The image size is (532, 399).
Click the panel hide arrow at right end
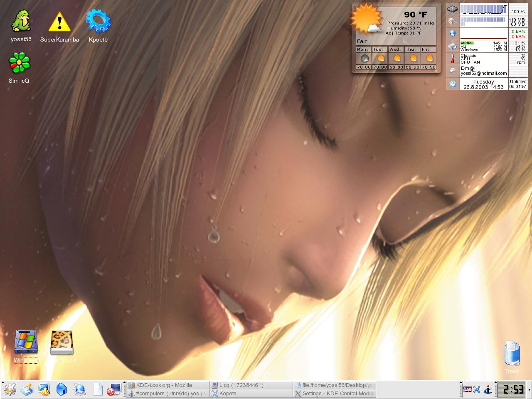(x=530, y=389)
